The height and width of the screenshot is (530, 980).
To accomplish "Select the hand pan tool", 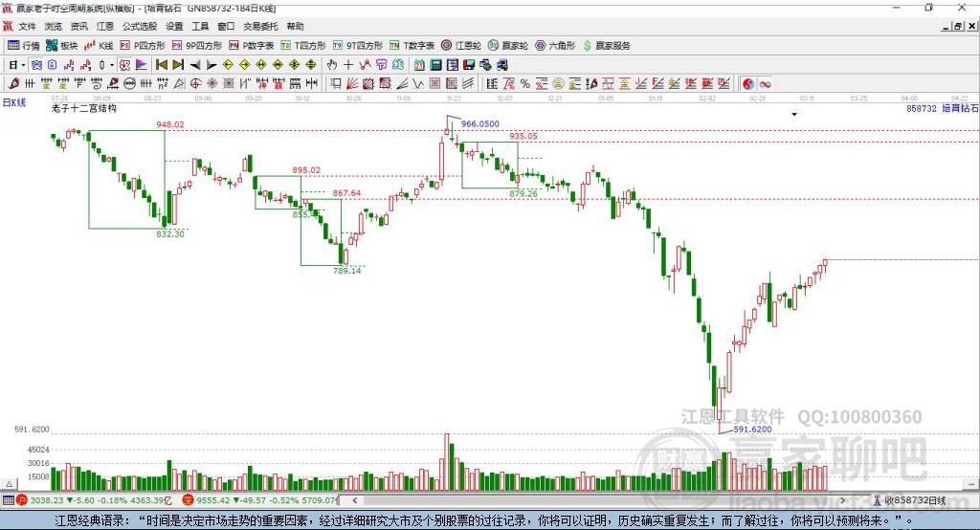I will [x=332, y=64].
